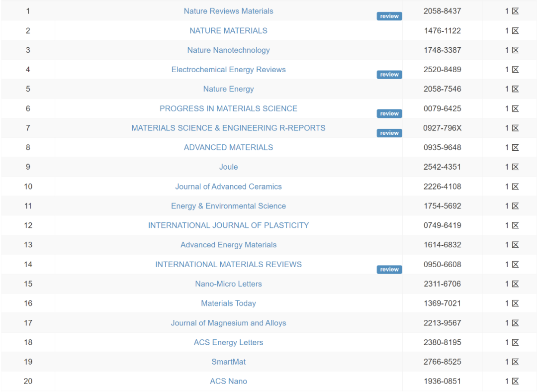This screenshot has height=392, width=537.
Task: Select ISSN 0927-796X text
Action: (442, 128)
